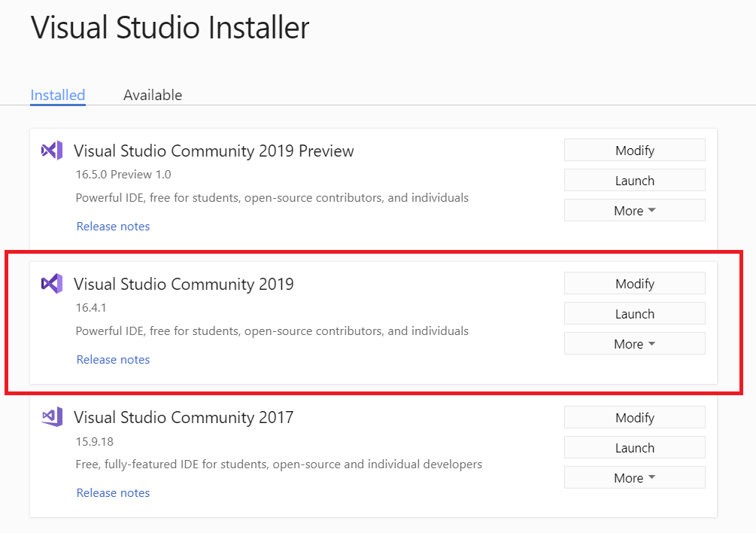View release notes for Visual Studio 2019 16.4.1
This screenshot has width=756, height=533.
[113, 359]
